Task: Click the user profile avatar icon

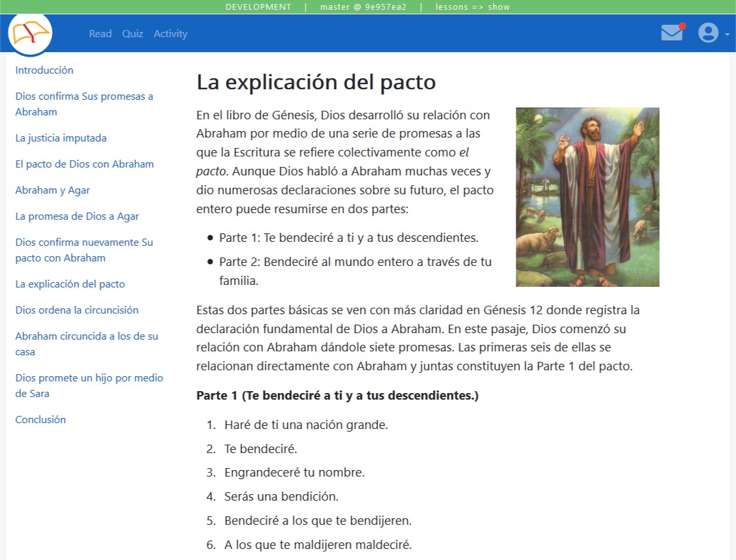Action: 708,33
